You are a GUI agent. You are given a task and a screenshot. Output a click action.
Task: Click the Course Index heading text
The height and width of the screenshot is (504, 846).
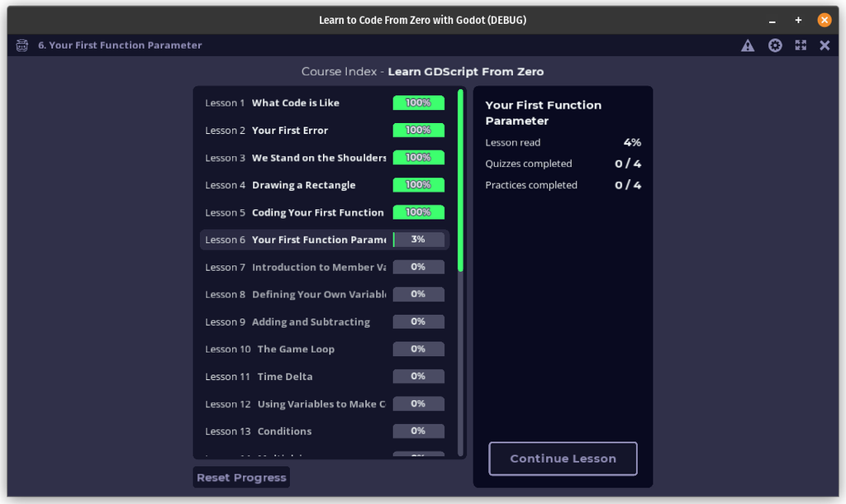click(x=422, y=72)
